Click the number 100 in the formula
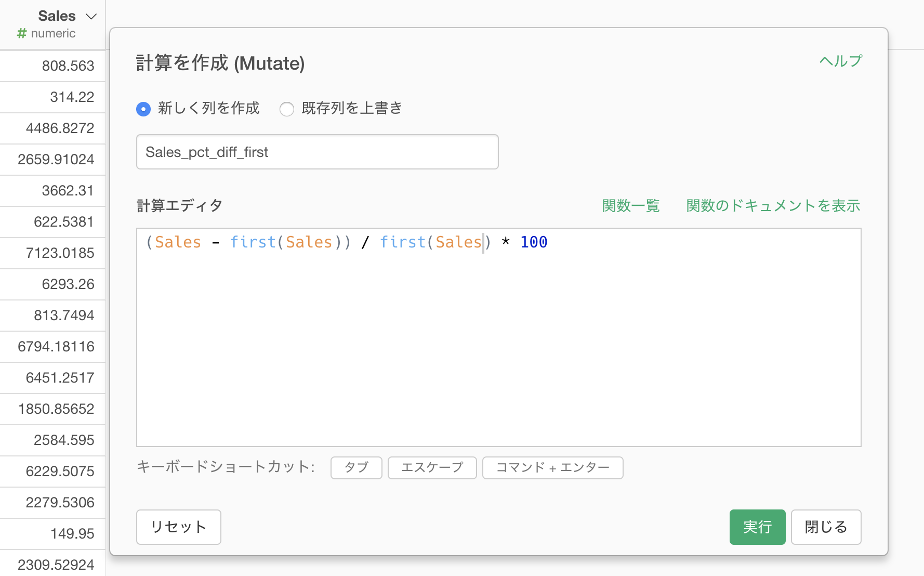Image resolution: width=924 pixels, height=576 pixels. (534, 242)
